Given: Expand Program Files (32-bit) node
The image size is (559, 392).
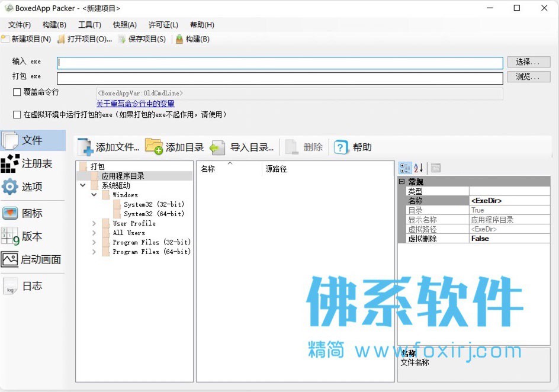Looking at the screenshot, I should tap(94, 242).
